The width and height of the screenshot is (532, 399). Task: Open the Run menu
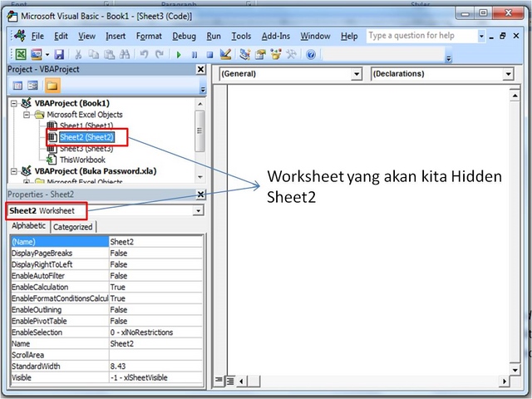tap(214, 36)
